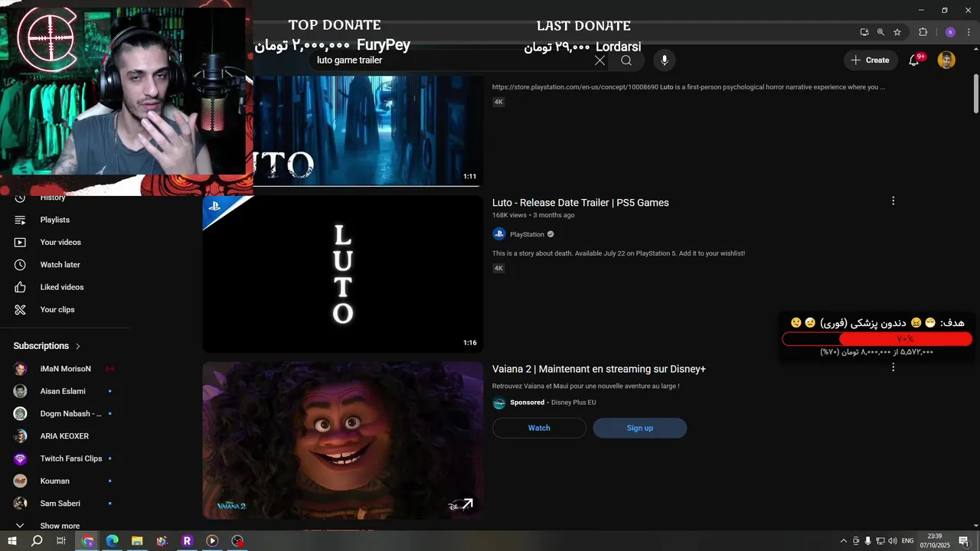
Task: Click the ENG language indicator
Action: (909, 541)
